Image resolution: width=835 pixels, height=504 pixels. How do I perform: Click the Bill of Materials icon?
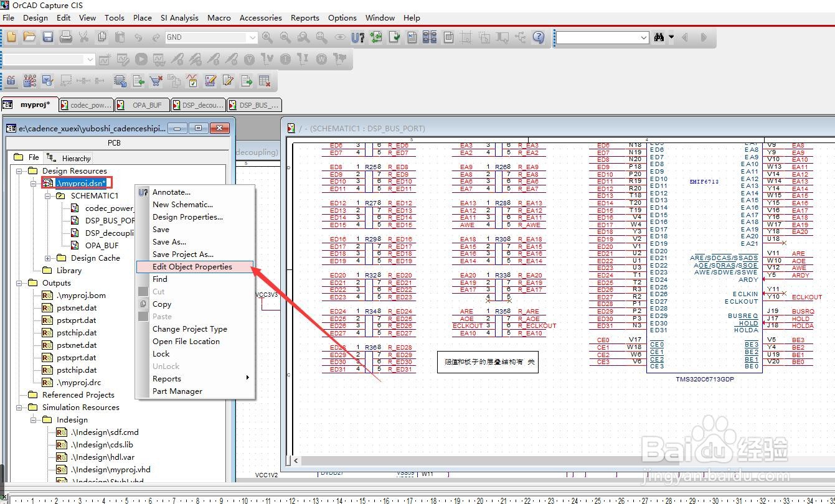click(448, 37)
